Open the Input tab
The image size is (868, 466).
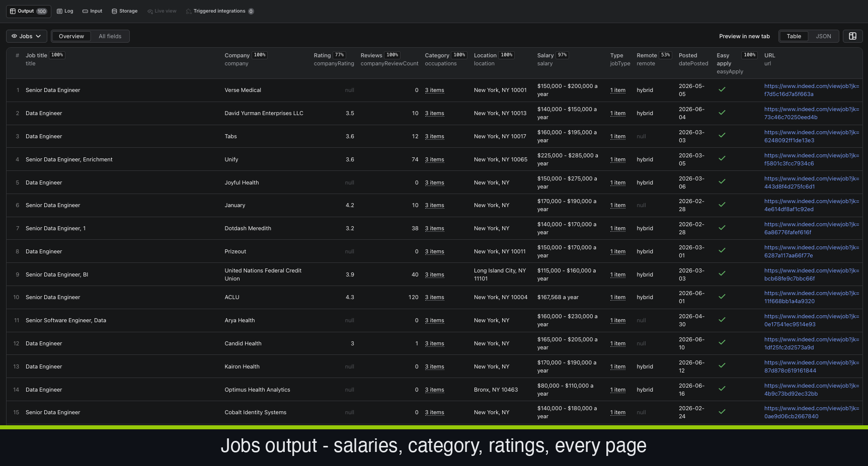tap(93, 11)
